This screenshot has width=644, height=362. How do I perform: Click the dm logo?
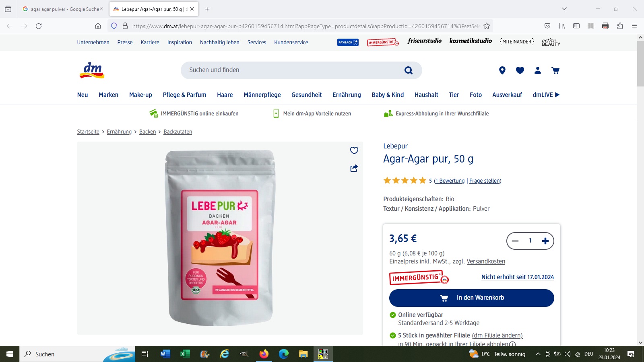(92, 70)
